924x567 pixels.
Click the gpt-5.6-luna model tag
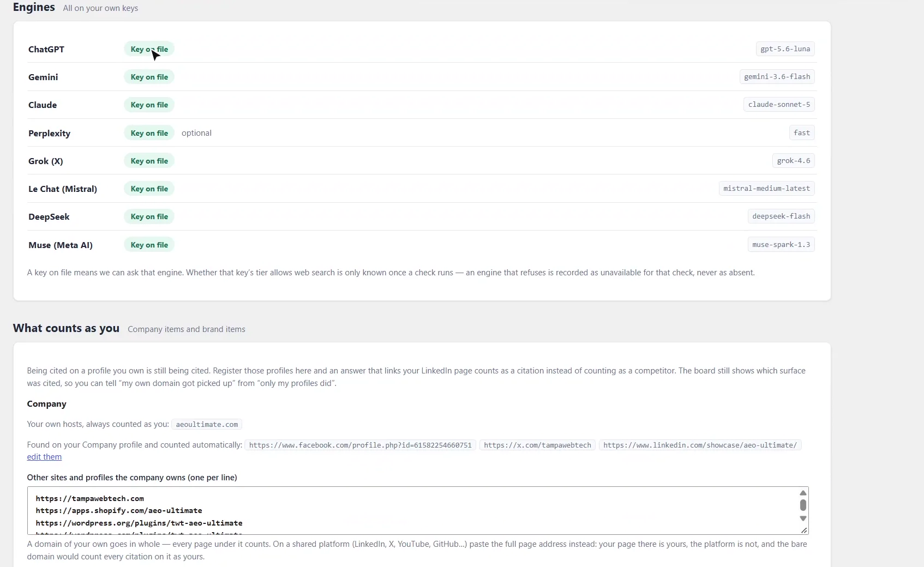tap(785, 49)
